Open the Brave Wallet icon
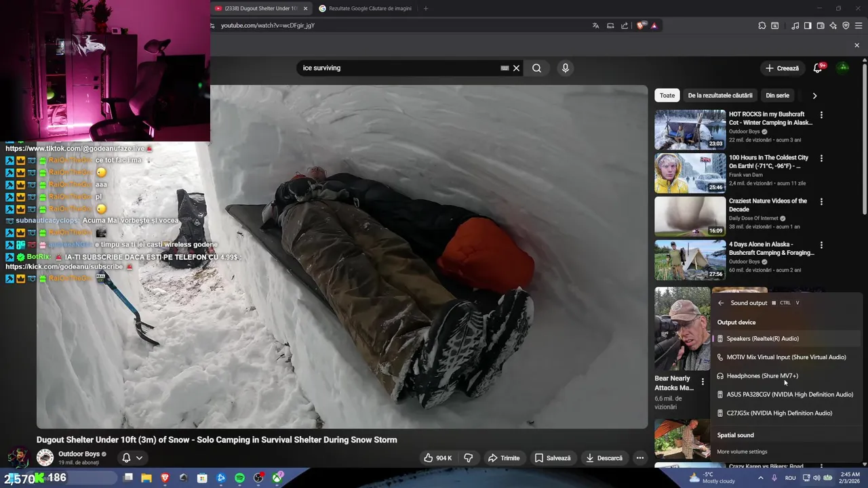 coord(821,26)
